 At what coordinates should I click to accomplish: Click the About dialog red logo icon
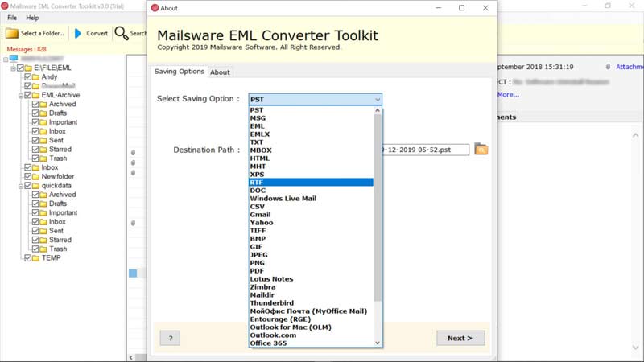pyautogui.click(x=155, y=8)
